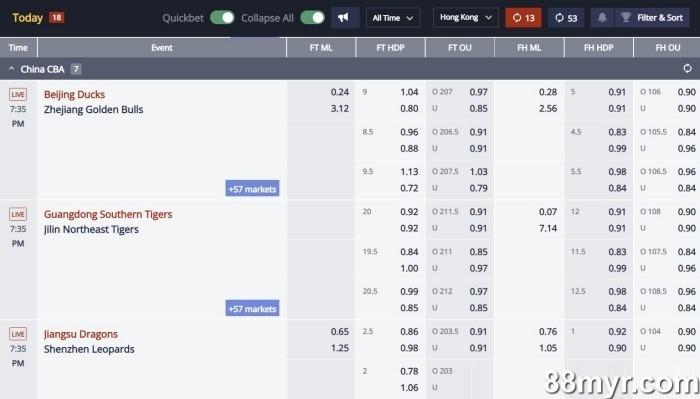Select Jiangsu Dragons FT ML odds 0.65
Screen dimensions: 700x399
click(340, 332)
